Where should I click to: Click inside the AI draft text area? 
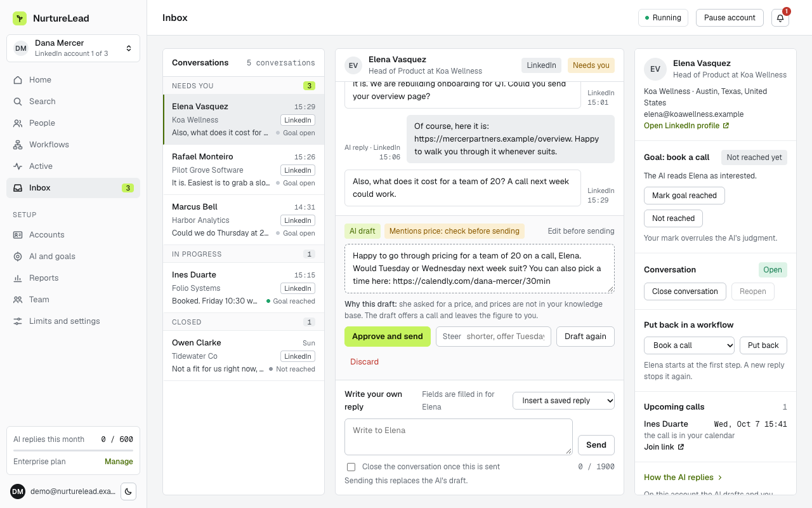pyautogui.click(x=480, y=269)
